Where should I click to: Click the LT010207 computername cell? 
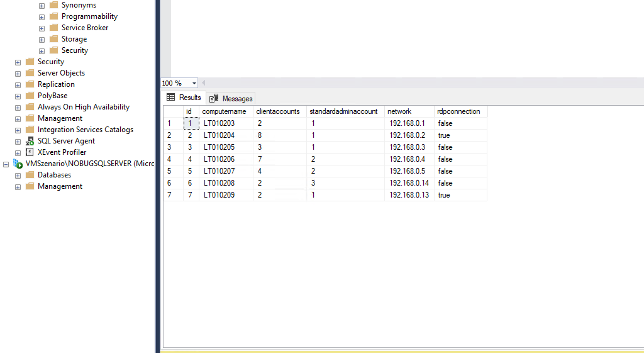coord(219,171)
